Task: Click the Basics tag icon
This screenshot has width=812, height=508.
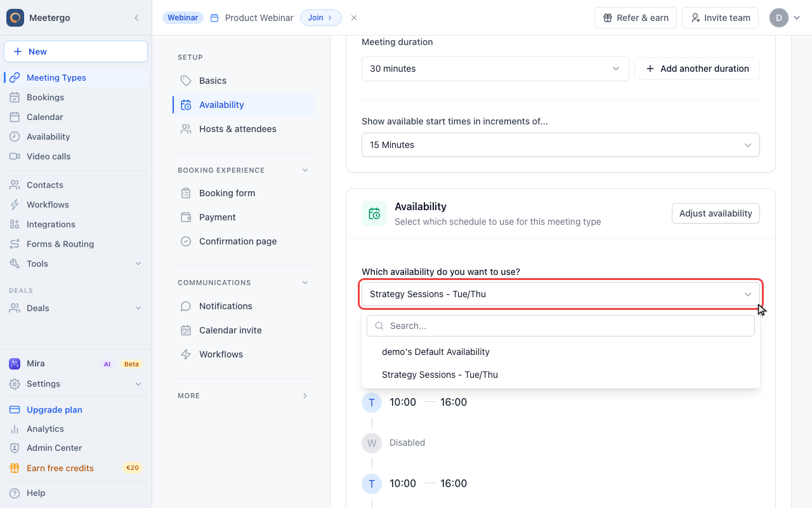Action: (186, 81)
